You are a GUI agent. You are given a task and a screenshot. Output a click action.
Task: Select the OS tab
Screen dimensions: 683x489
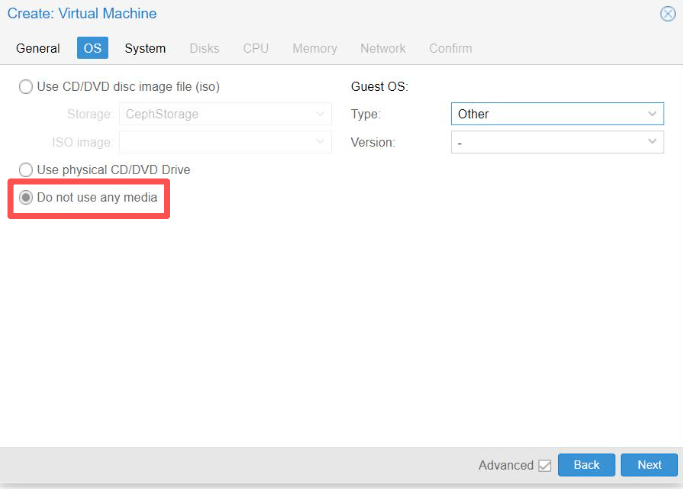point(92,48)
